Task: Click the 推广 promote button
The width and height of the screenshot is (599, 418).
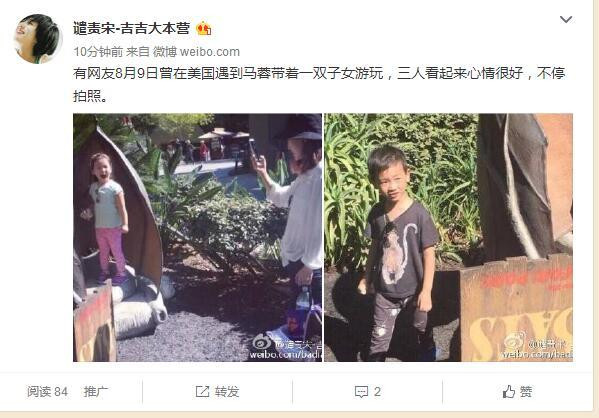Action: click(x=96, y=392)
